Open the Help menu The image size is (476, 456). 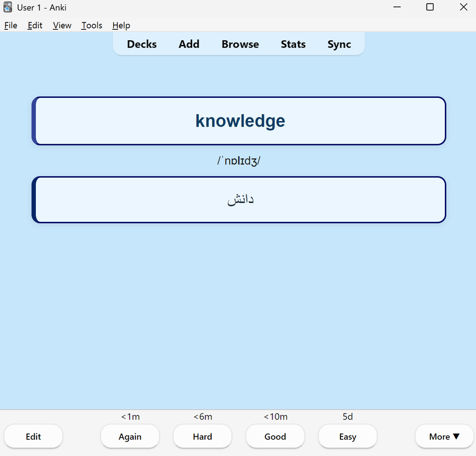(121, 26)
